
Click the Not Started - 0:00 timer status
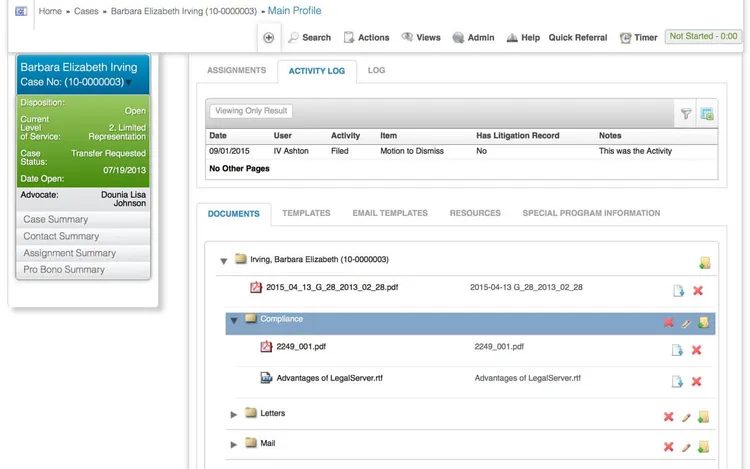point(703,36)
